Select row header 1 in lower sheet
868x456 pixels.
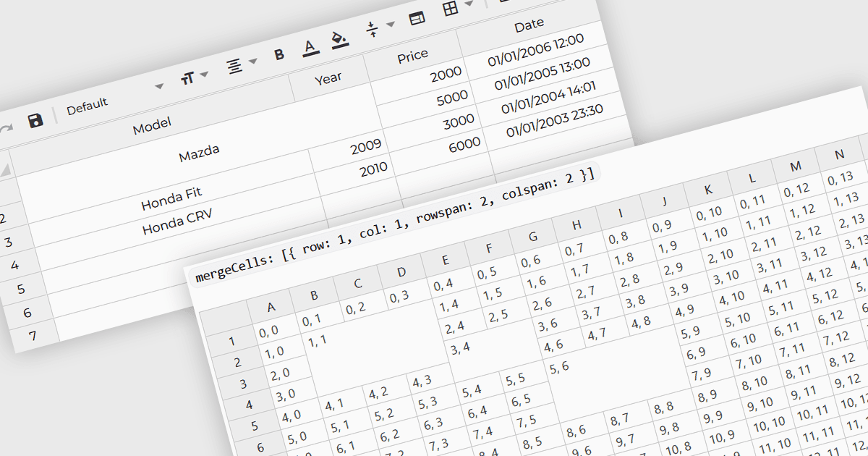(232, 342)
